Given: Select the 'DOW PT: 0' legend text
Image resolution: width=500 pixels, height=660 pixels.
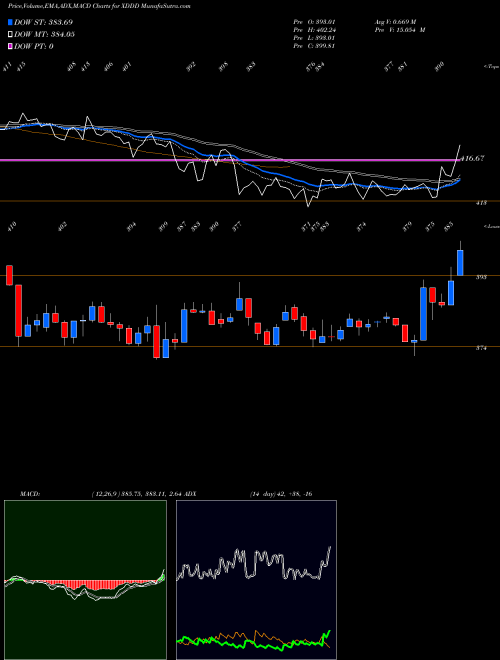Looking at the screenshot, I should pos(34,46).
